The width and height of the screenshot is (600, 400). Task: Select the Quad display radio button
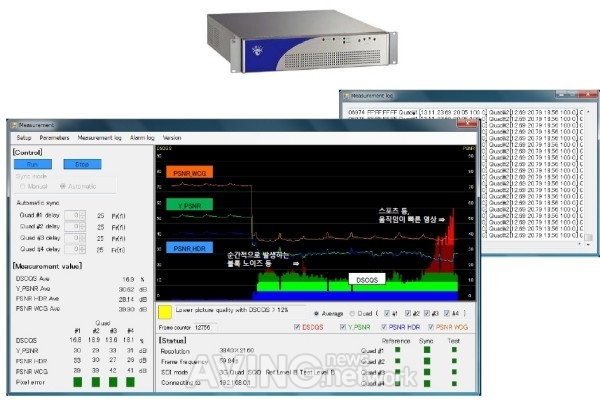click(x=352, y=313)
